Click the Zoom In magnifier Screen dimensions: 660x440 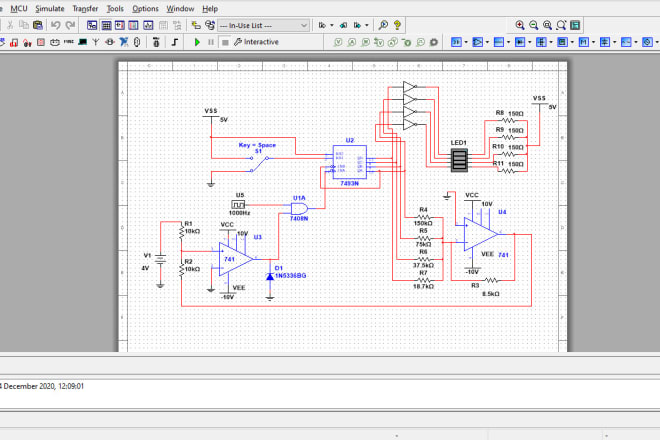coord(520,25)
